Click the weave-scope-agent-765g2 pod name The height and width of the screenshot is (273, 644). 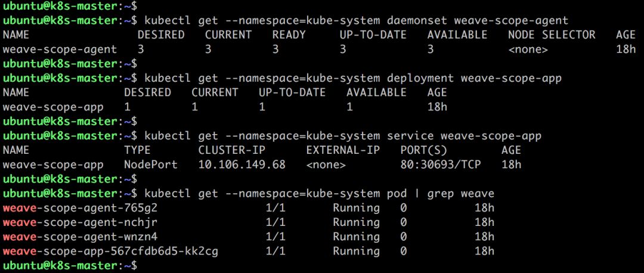80,208
